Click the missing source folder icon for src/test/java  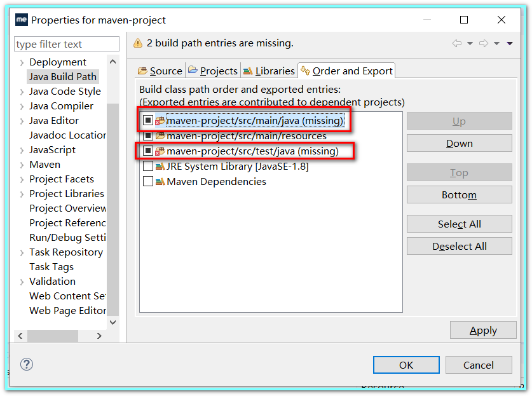(160, 151)
